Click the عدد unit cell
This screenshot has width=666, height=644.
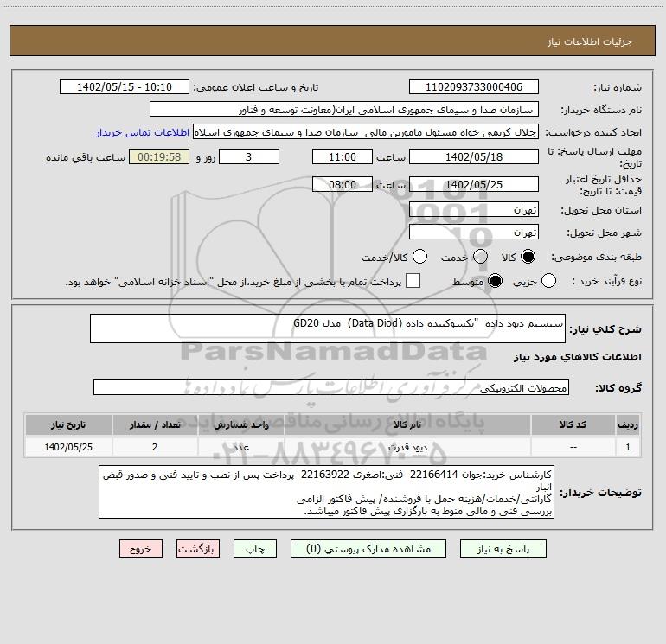click(x=241, y=447)
